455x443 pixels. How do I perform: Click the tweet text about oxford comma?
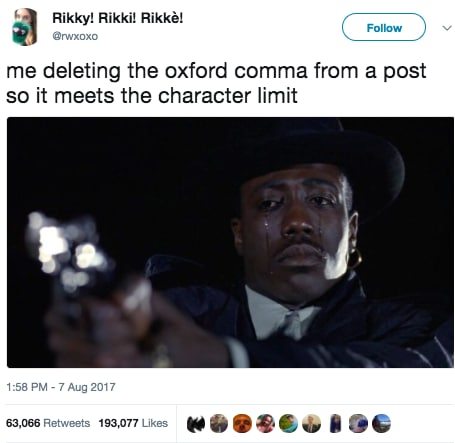[x=216, y=83]
